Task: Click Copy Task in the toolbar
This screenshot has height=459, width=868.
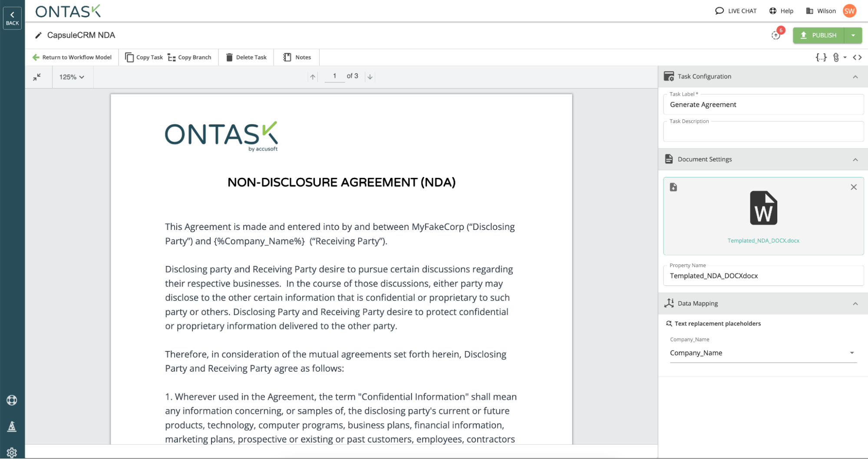Action: coord(144,57)
